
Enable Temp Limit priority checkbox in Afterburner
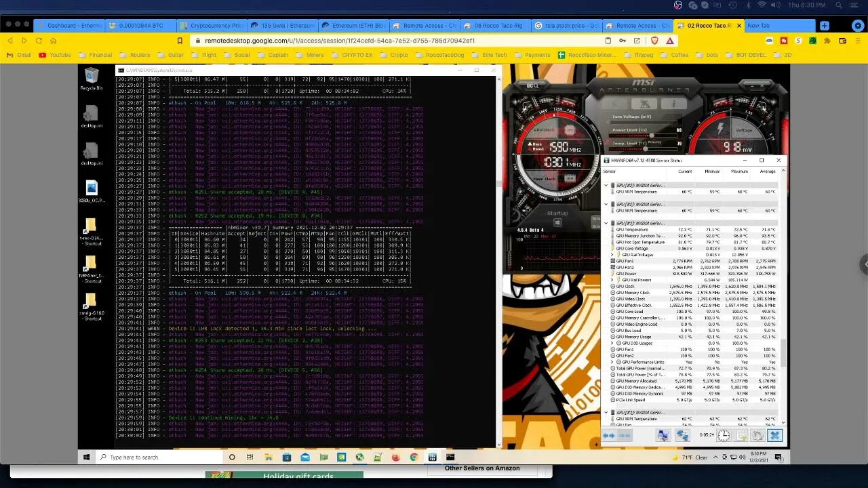click(654, 141)
